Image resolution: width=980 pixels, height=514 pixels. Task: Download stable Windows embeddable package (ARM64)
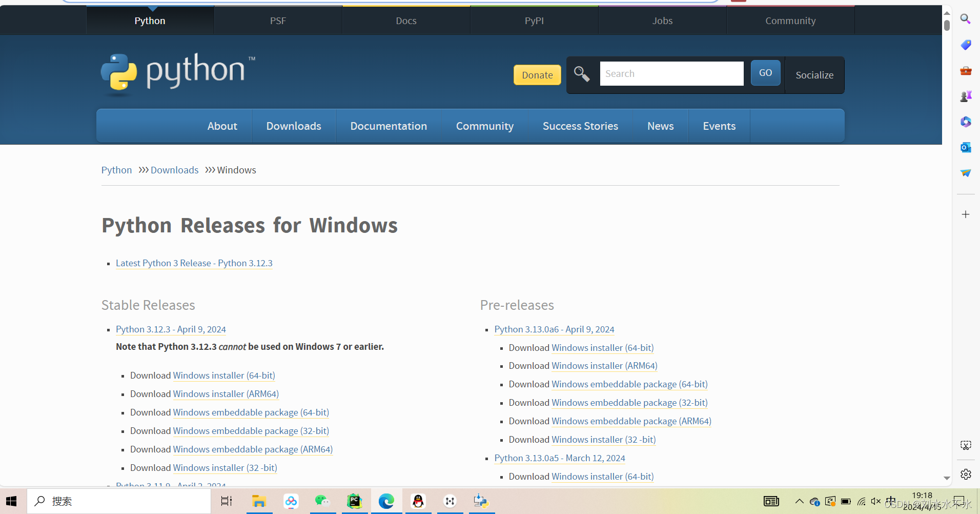[x=253, y=449]
